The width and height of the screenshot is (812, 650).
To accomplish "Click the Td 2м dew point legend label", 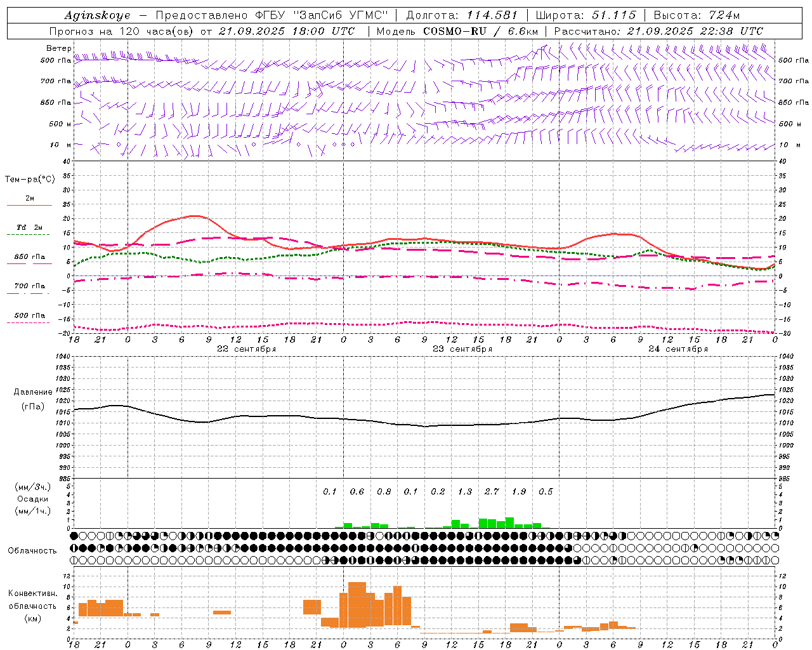I will (x=29, y=227).
